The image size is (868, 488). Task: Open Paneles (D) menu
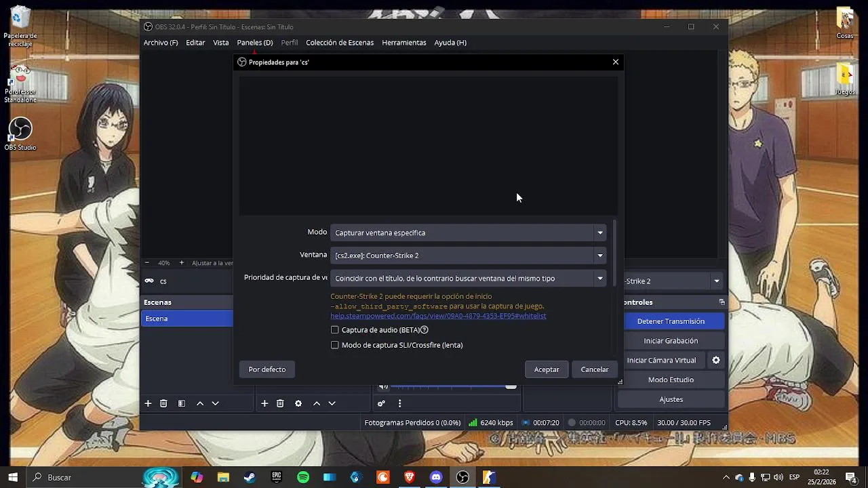point(255,43)
